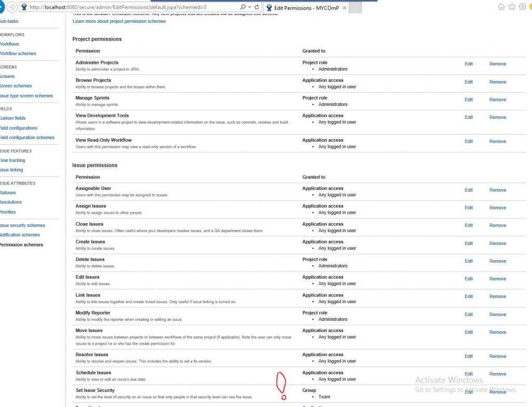Image resolution: width=532 pixels, height=407 pixels.
Task: Click the favorites star icon
Action: point(512,7)
